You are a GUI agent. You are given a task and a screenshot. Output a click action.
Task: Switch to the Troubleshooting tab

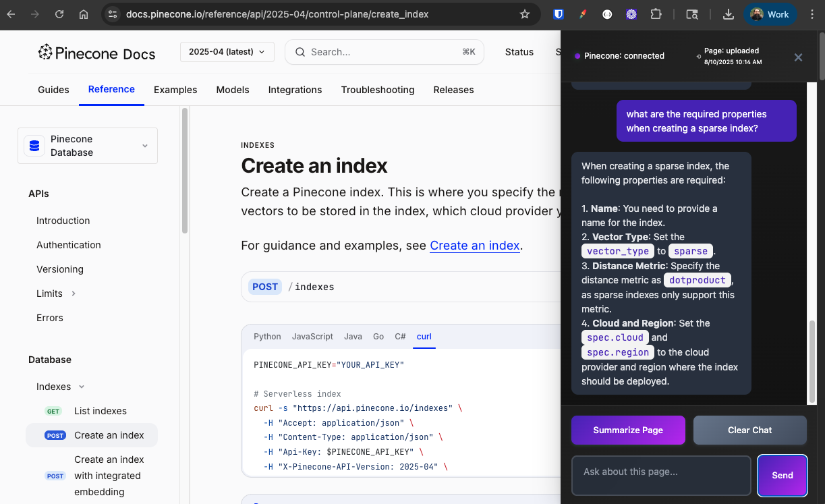point(378,90)
